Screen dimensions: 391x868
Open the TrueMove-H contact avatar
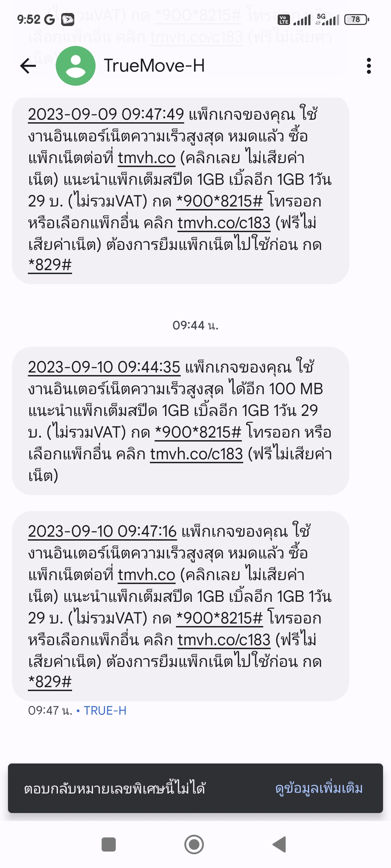[76, 66]
